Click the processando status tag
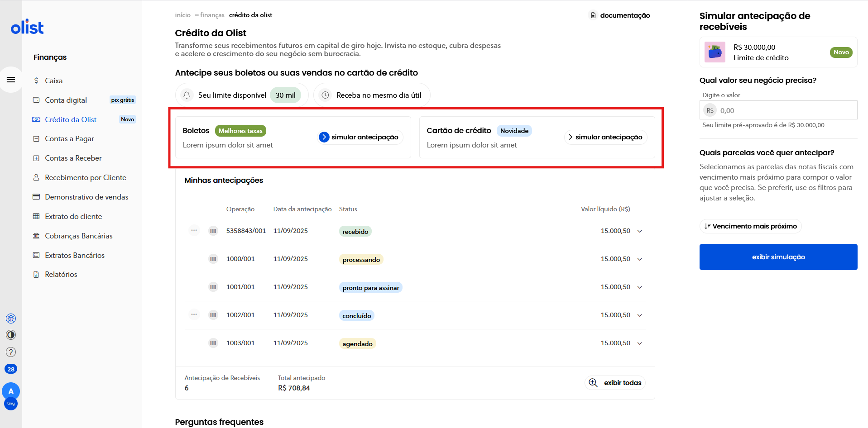Image resolution: width=868 pixels, height=428 pixels. [361, 259]
